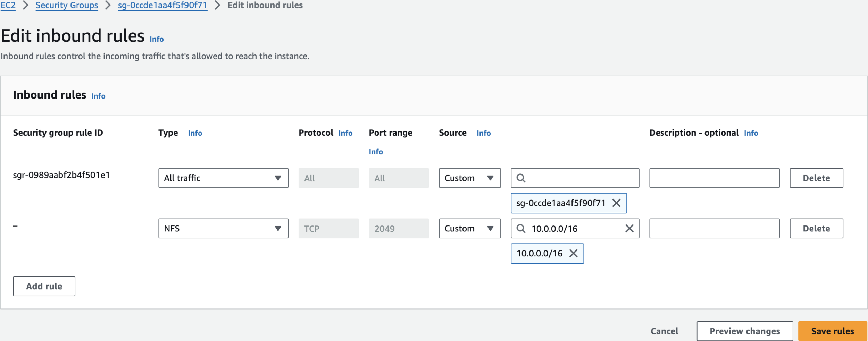Delete the All traffic inbound rule
The image size is (868, 341).
(x=816, y=178)
